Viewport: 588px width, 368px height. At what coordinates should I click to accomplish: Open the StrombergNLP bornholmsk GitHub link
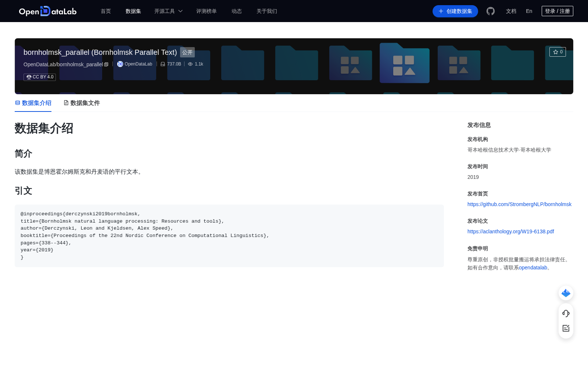pos(519,204)
